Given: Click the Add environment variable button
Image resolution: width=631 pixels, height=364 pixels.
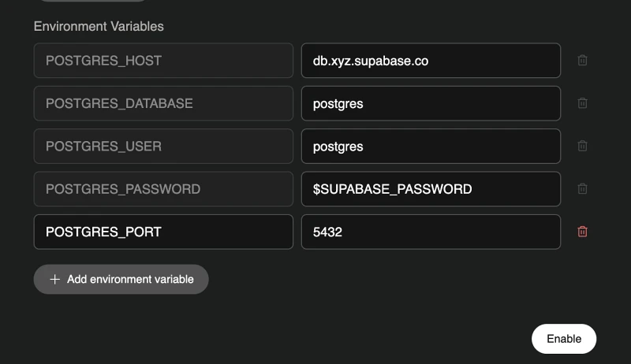Looking at the screenshot, I should (121, 279).
